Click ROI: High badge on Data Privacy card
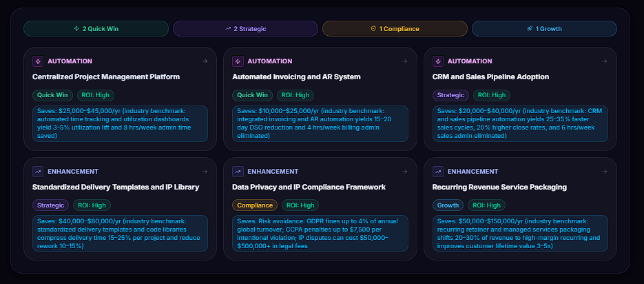 300,205
